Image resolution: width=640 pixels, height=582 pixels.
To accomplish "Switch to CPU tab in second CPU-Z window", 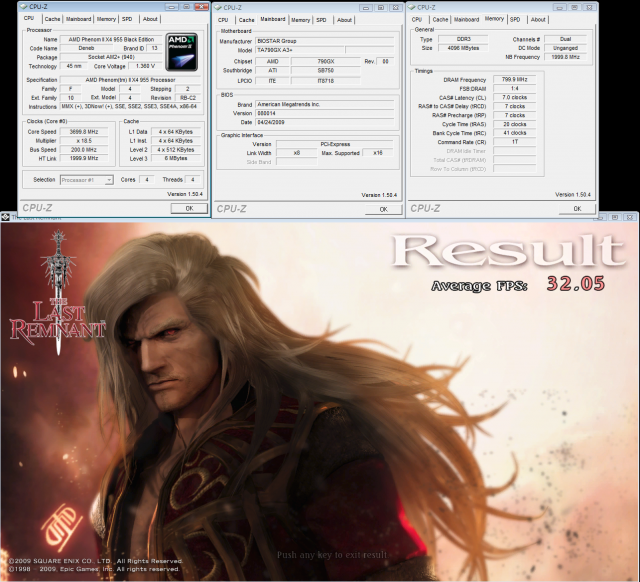I will click(223, 20).
